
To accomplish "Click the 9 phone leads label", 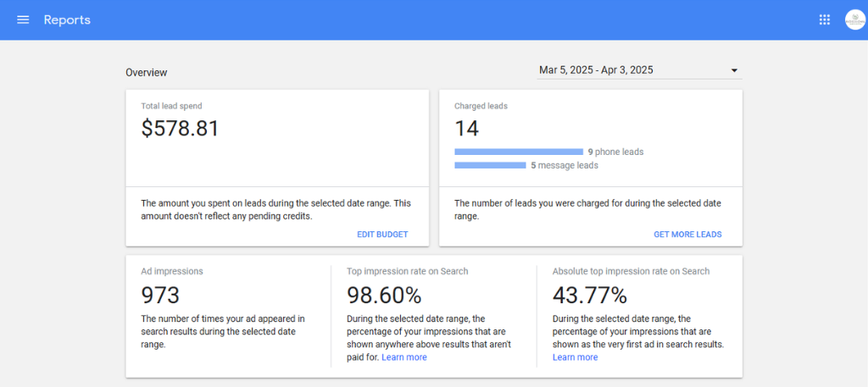I will pos(615,152).
